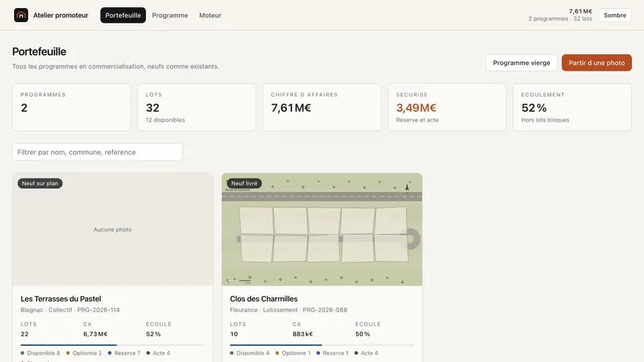Open Clos des Charmilles title

tap(264, 299)
